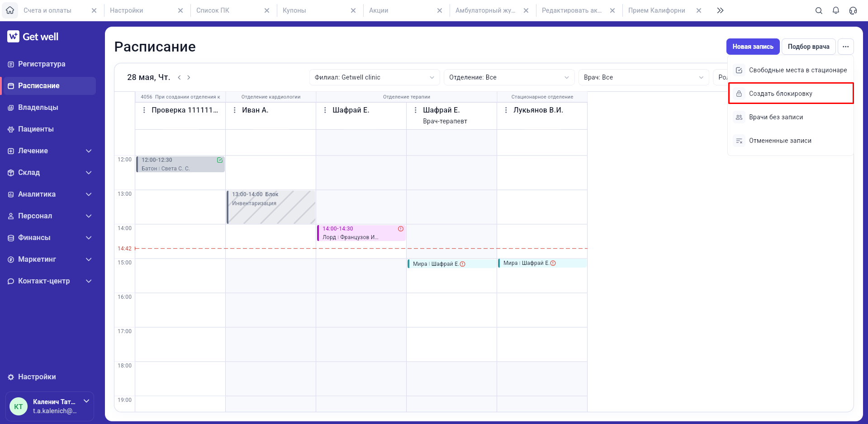This screenshot has height=424, width=868.
Task: Open the Врач: Все dropdown
Action: (644, 77)
